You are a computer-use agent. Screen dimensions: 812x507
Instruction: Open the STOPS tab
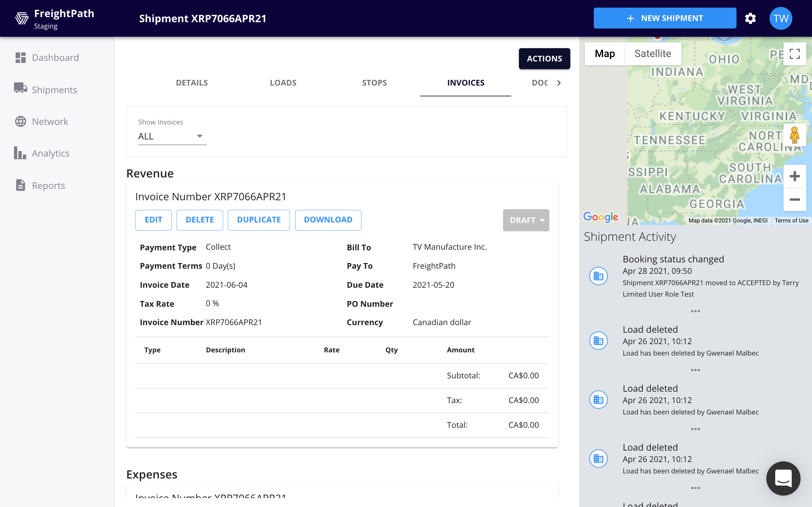pyautogui.click(x=374, y=82)
